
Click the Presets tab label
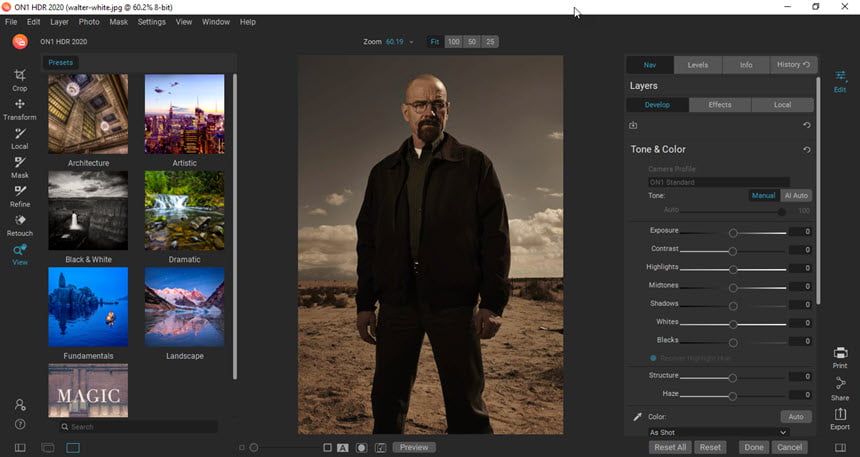60,63
